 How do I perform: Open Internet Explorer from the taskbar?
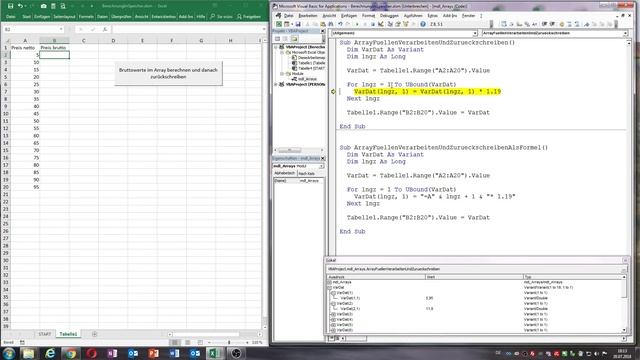tap(50, 353)
